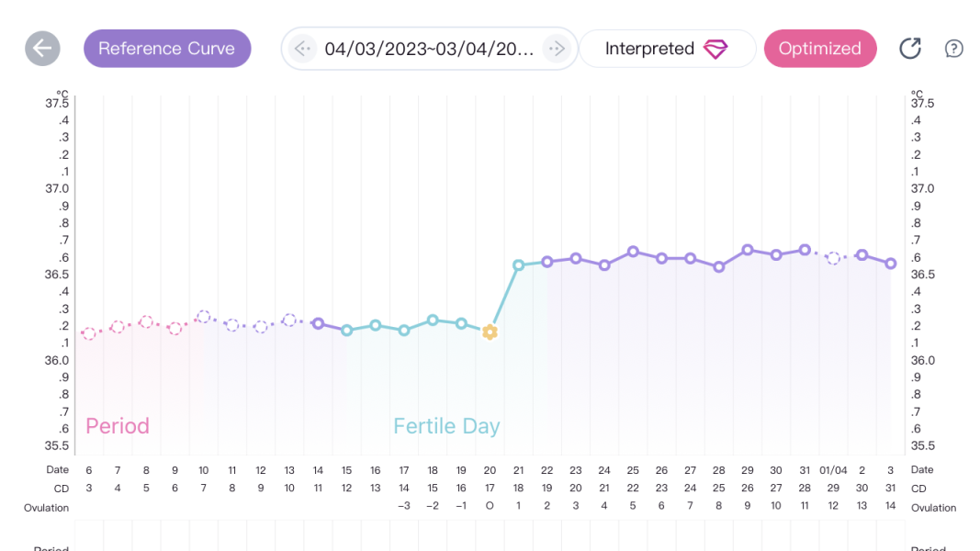Toggle the Reference Curve button
Image resolution: width=980 pixels, height=551 pixels.
(x=167, y=49)
